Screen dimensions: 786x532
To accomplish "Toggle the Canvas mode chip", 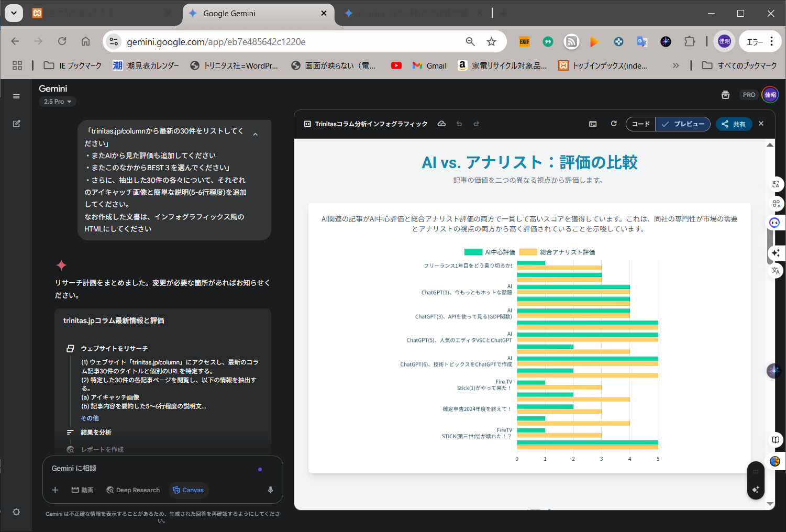I will [188, 490].
